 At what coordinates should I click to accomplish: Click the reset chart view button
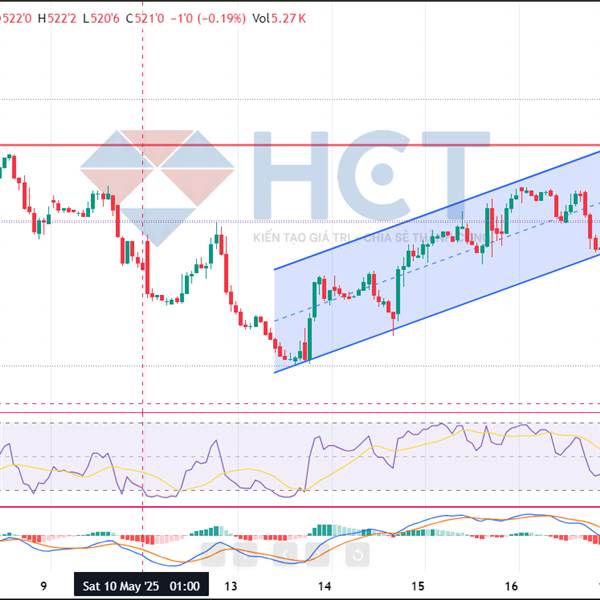tap(357, 555)
